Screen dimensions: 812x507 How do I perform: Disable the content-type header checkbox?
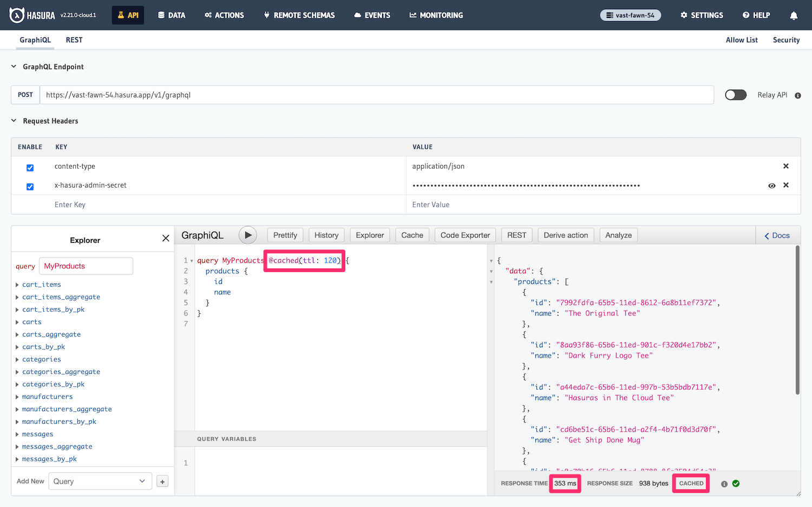click(x=30, y=168)
